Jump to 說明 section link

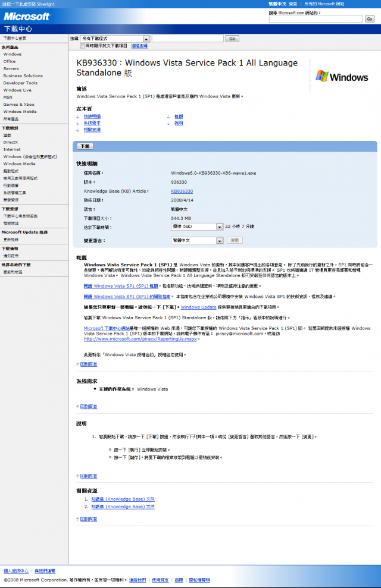[179, 124]
